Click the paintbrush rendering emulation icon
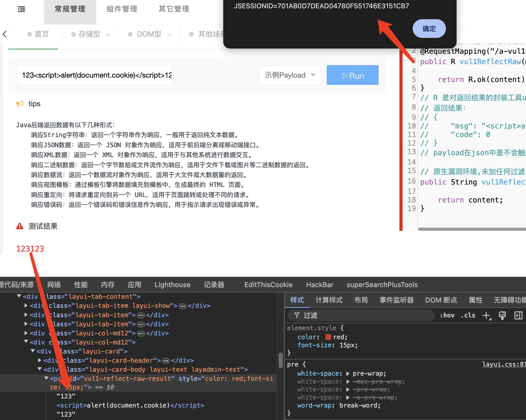 (x=502, y=316)
